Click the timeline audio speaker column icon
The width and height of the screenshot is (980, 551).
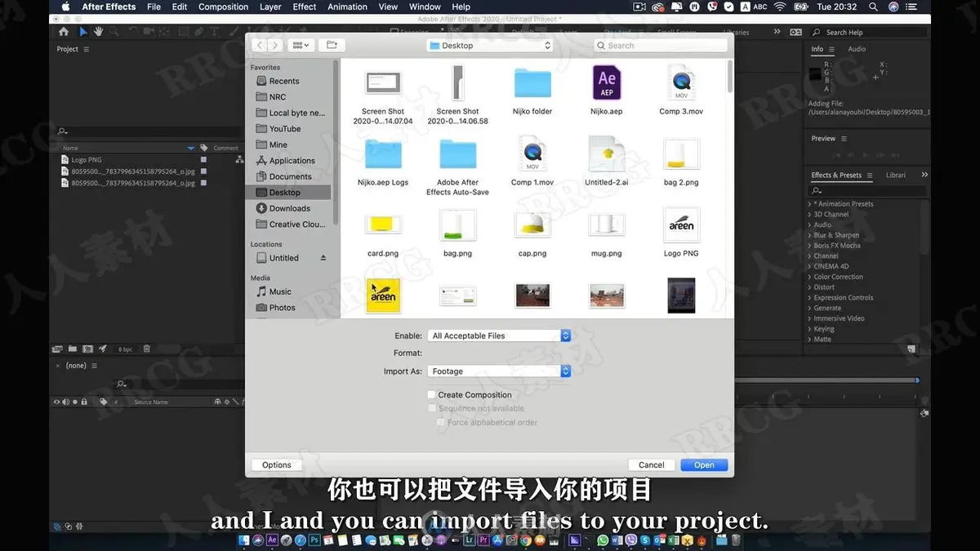(x=65, y=402)
